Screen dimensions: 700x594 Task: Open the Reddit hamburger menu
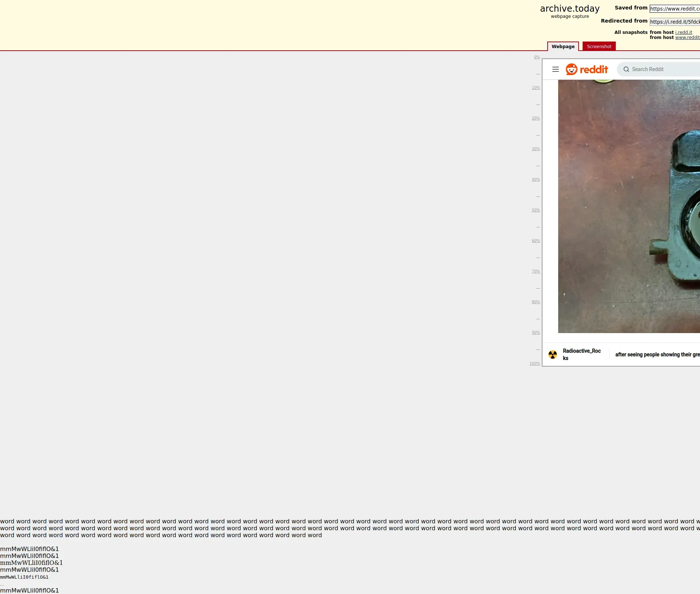(555, 69)
